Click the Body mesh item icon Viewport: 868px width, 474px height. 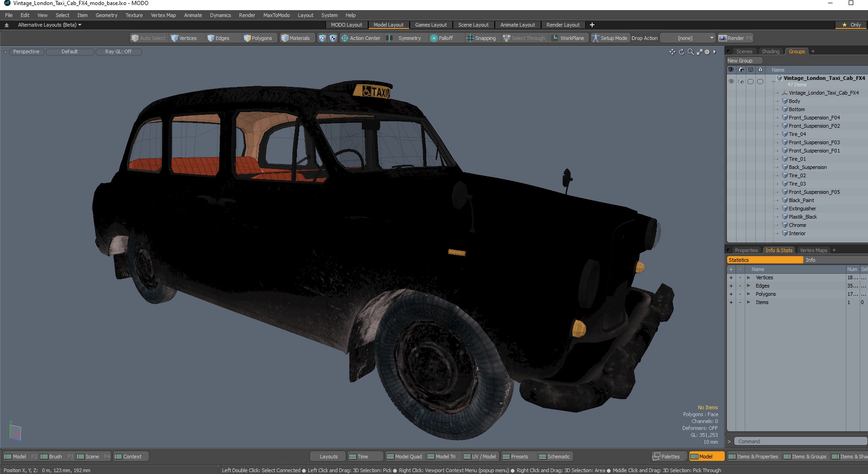click(785, 101)
